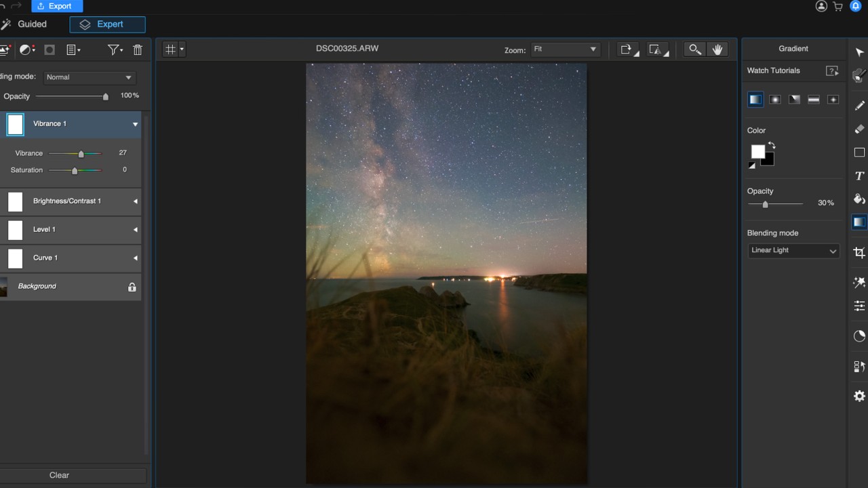Choose the linear gradient type
This screenshot has width=868, height=488.
click(x=755, y=100)
